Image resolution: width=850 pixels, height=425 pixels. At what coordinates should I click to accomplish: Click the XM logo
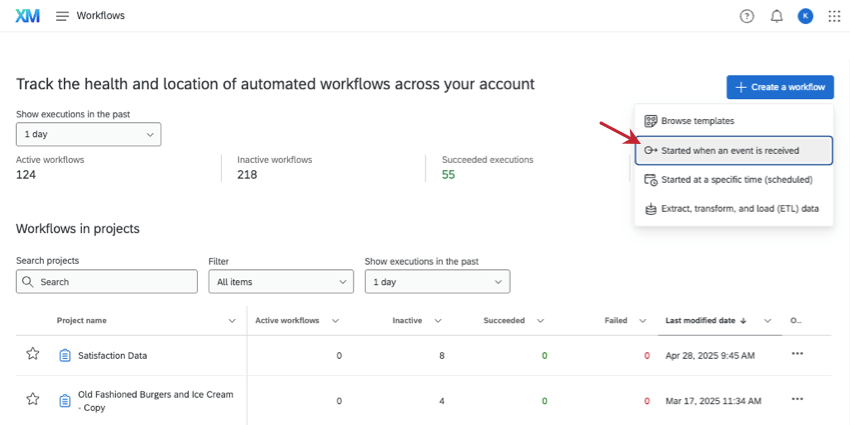(x=28, y=16)
